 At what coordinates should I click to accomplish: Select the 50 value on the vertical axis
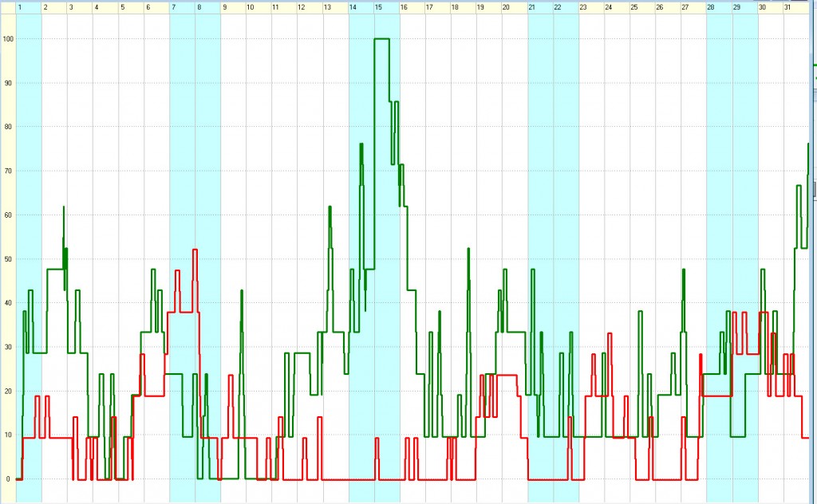[8, 258]
